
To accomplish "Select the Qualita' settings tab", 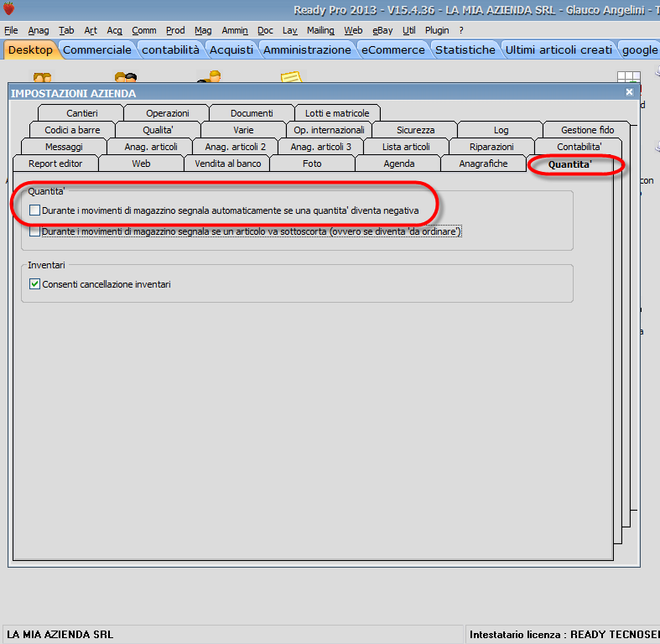I will tap(158, 130).
